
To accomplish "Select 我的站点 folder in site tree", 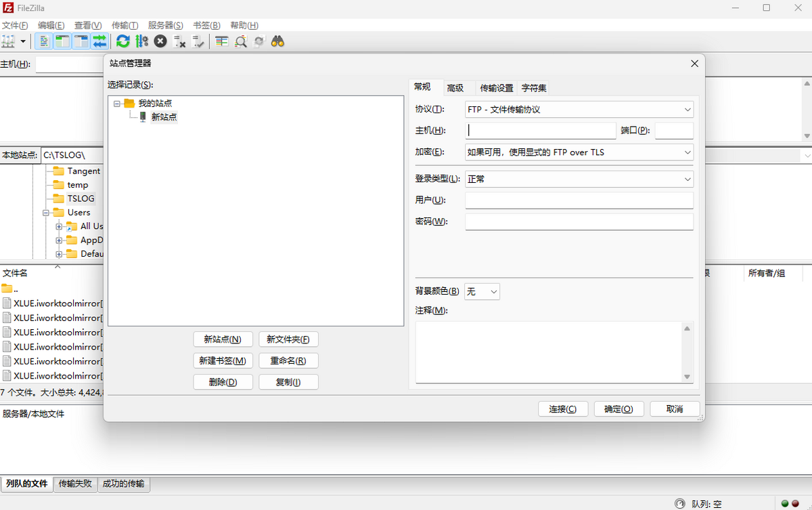I will 155,103.
